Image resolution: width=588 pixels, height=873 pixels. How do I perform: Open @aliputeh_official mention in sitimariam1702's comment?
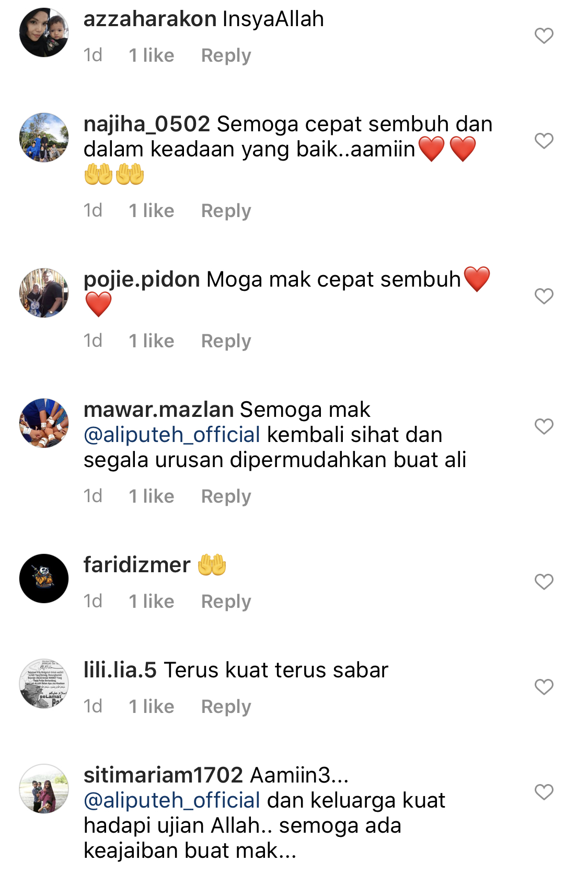click(x=172, y=801)
